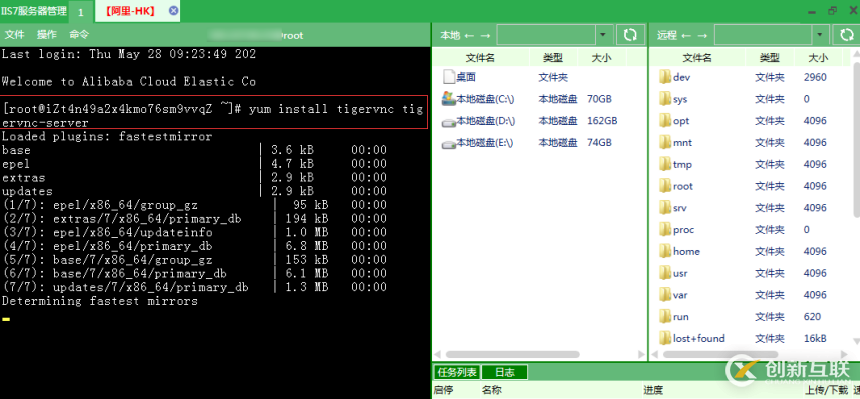Select the 阿里-HK session tab
This screenshot has width=860, height=399.
click(130, 11)
